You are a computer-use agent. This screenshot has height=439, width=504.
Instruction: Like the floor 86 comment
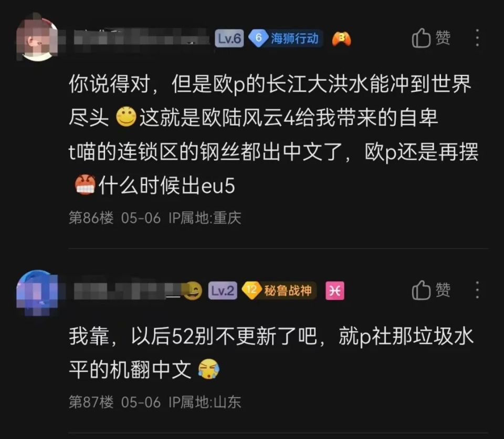point(430,38)
